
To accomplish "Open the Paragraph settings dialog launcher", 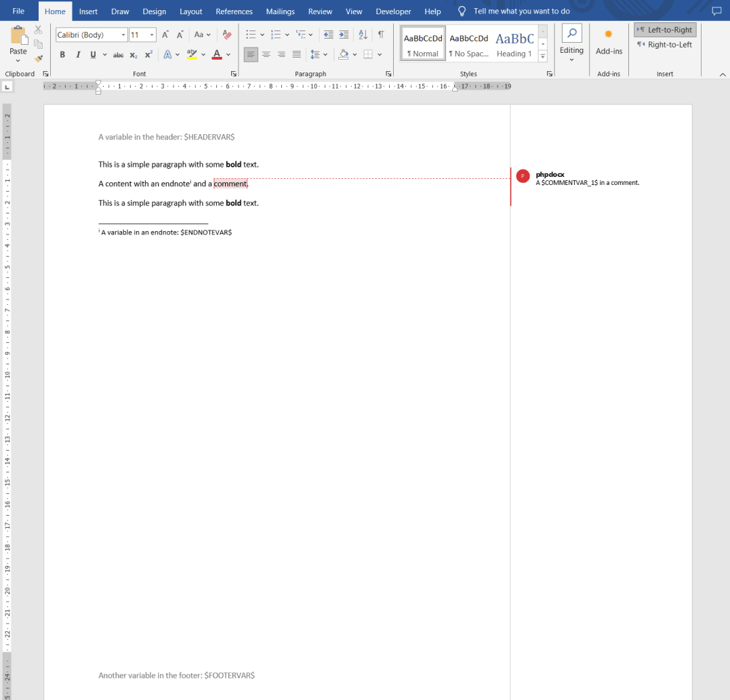I will point(388,74).
